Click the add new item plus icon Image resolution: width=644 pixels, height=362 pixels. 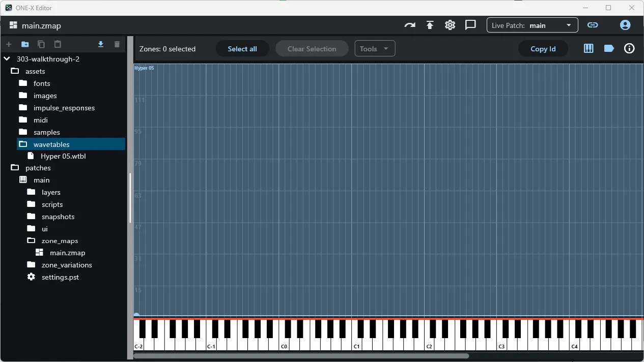click(x=9, y=44)
